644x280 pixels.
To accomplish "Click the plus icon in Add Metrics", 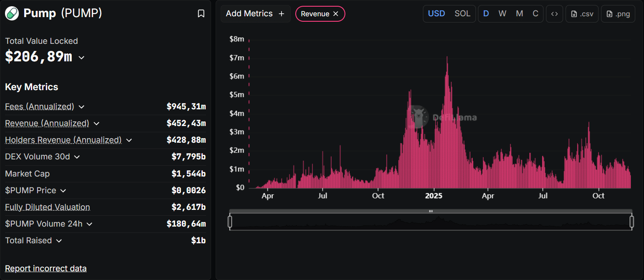I will coord(282,14).
